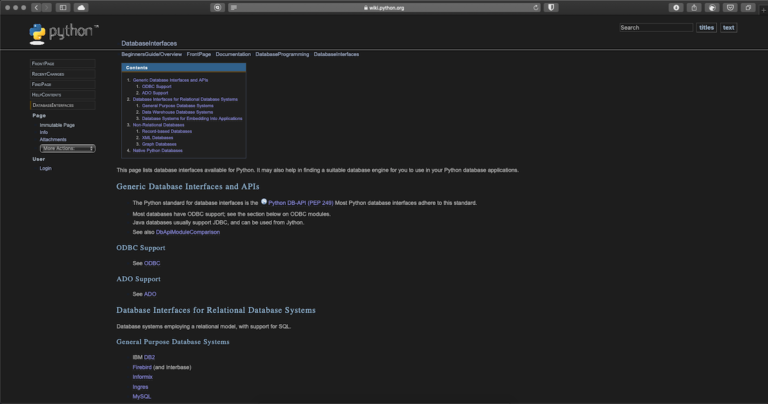Select FrontPage in the left sidebar
768x404 pixels.
coord(63,64)
